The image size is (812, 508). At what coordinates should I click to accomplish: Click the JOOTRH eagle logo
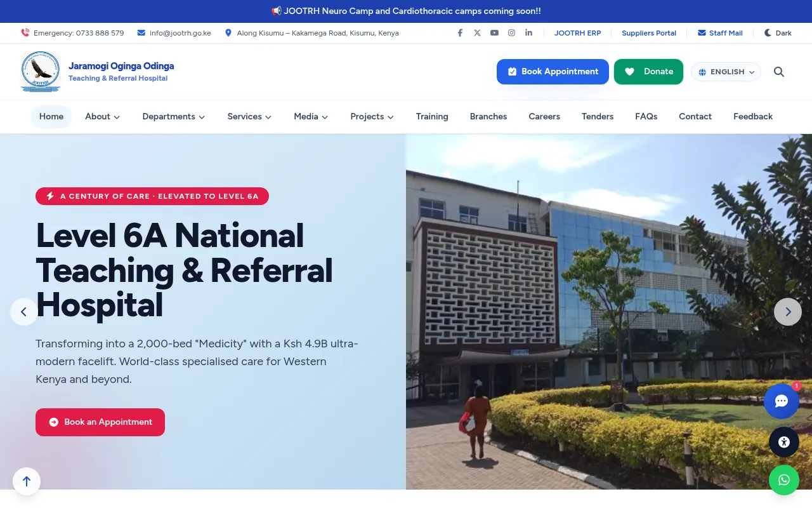pos(41,72)
